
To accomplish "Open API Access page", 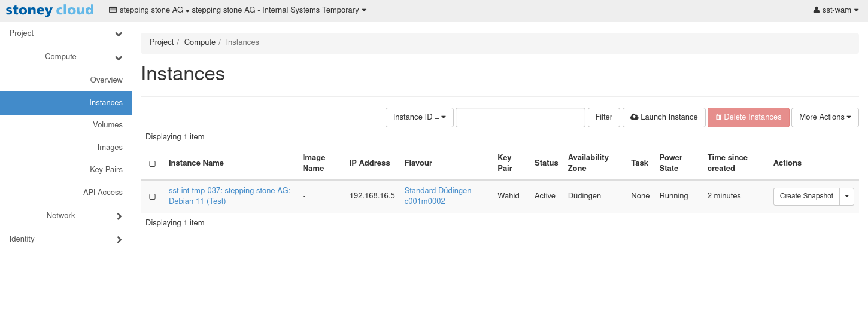I will point(102,193).
